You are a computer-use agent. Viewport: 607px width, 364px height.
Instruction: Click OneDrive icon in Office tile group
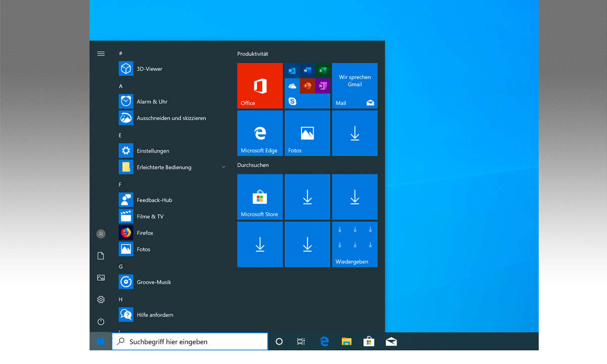(x=292, y=86)
